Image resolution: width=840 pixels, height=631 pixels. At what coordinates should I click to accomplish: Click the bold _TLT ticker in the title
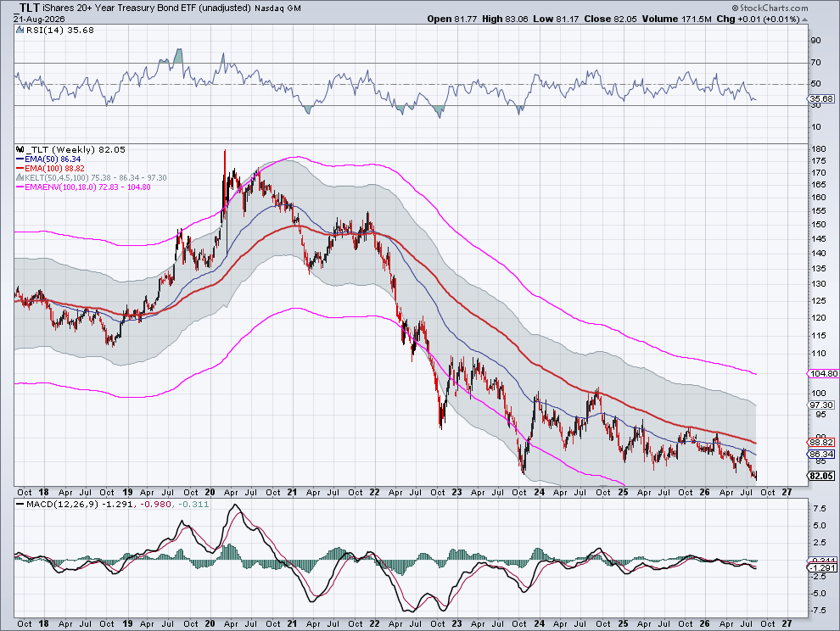coord(26,8)
